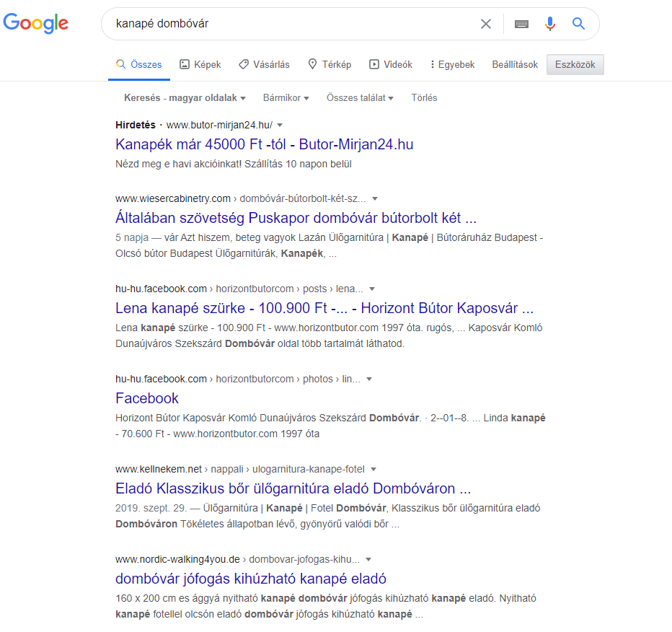
Task: Click into the kanapé dombóvár search field
Action: pyautogui.click(x=291, y=24)
